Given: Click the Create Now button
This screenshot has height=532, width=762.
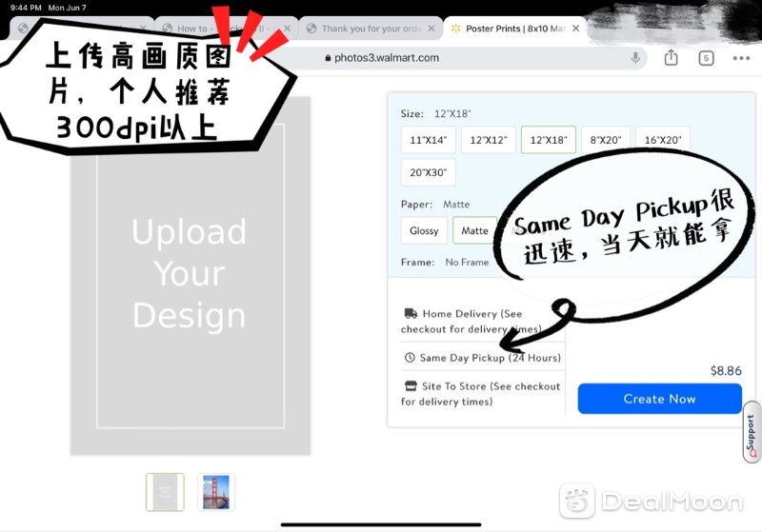Looking at the screenshot, I should [x=659, y=399].
